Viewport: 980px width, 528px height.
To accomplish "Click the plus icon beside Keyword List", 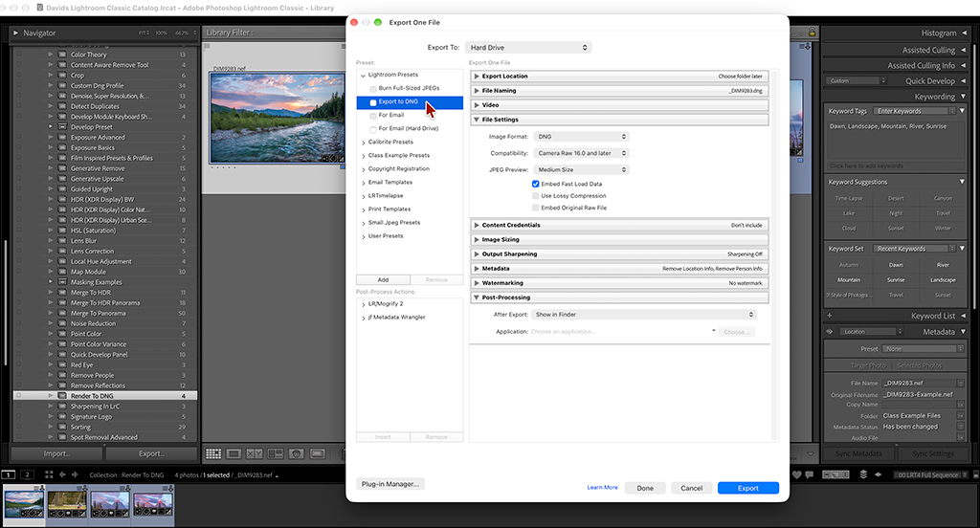I will click(x=830, y=316).
